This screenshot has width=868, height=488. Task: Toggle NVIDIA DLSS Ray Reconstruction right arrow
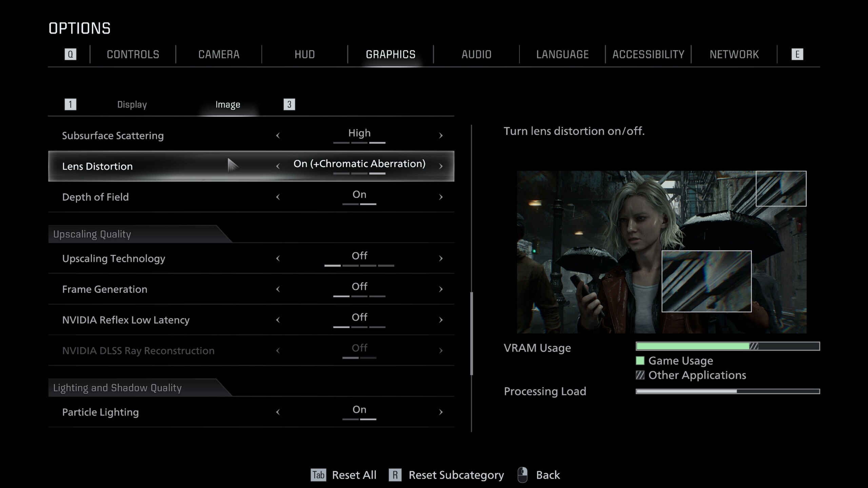click(x=441, y=350)
